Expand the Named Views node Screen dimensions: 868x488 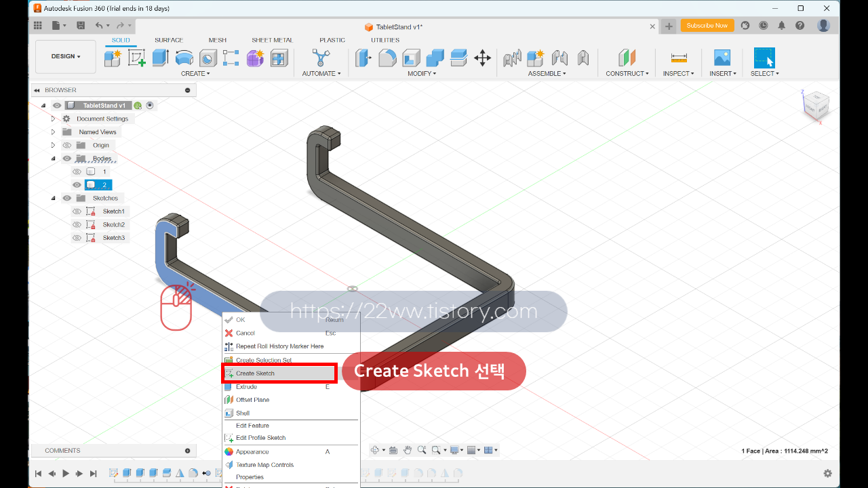[x=53, y=132]
